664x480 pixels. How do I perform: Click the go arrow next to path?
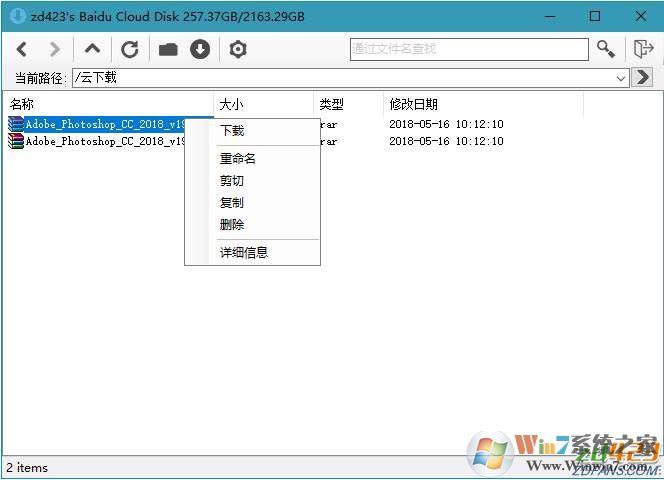(642, 77)
